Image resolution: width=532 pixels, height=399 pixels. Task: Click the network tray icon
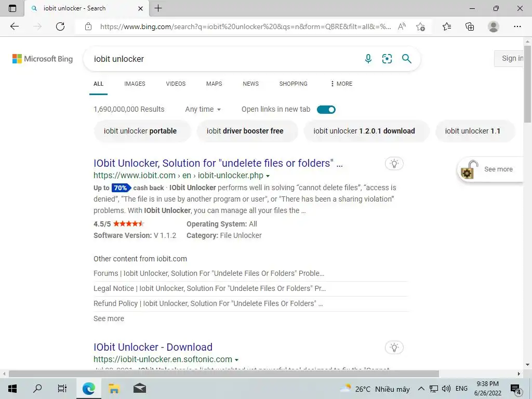pyautogui.click(x=434, y=389)
